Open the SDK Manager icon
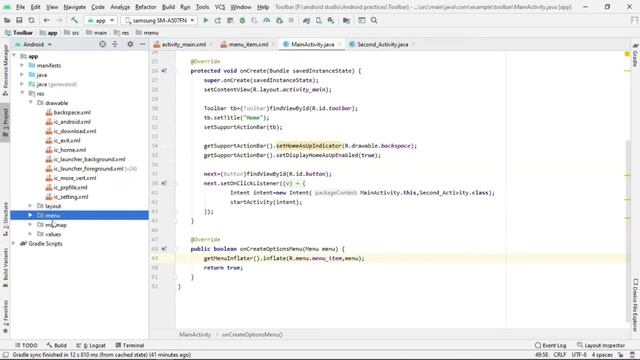640x360 pixels. pyautogui.click(x=331, y=20)
